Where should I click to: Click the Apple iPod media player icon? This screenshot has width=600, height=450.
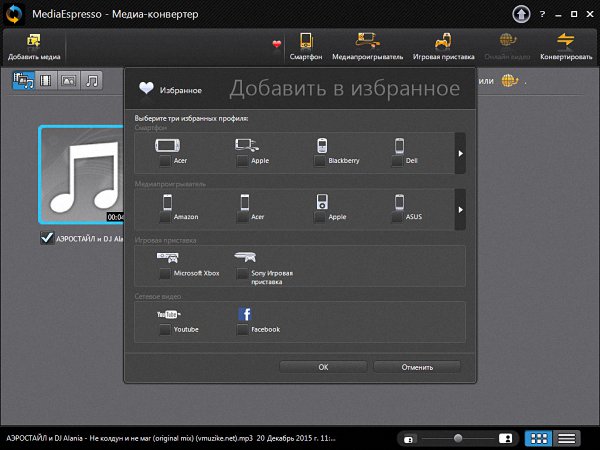(x=322, y=202)
